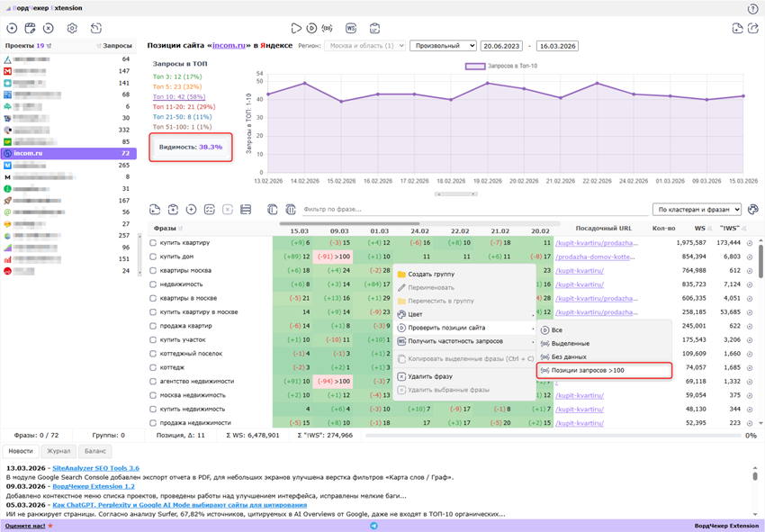Click the Telegram icon in bottom bar
765x532 pixels.
click(373, 526)
